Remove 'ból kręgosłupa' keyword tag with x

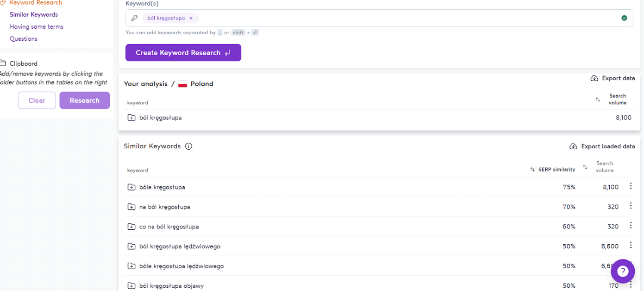coord(191,18)
